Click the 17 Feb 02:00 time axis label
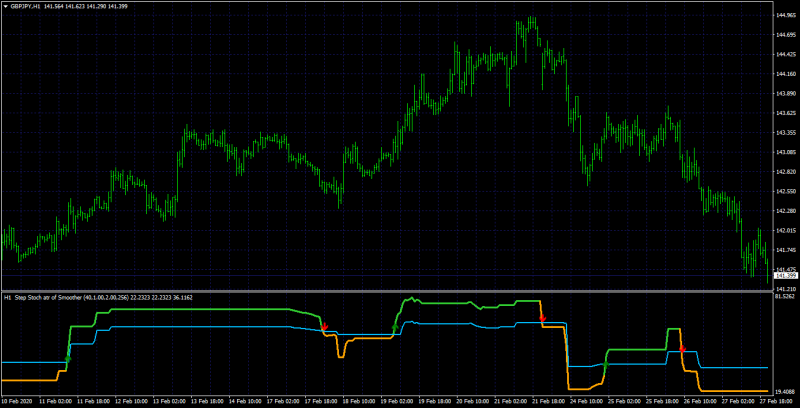This screenshot has height=408, width=800. (x=284, y=402)
